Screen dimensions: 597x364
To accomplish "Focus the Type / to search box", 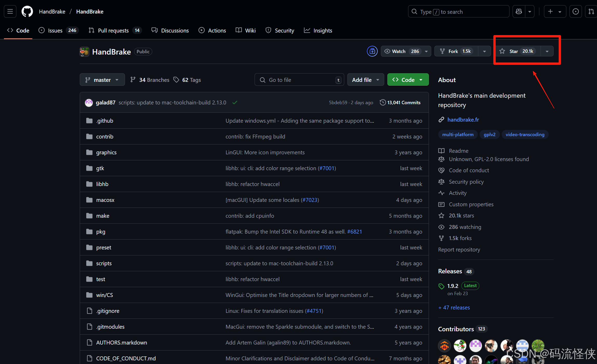I will click(x=459, y=11).
